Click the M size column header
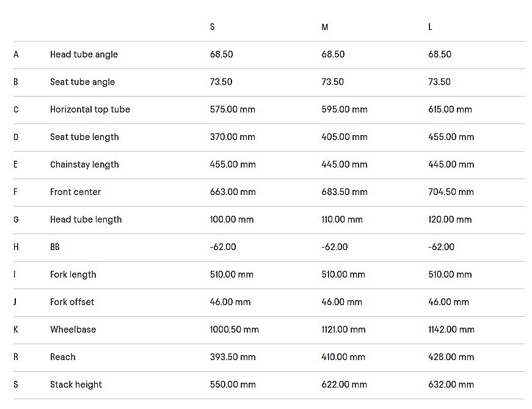532x409 pixels. coord(325,27)
